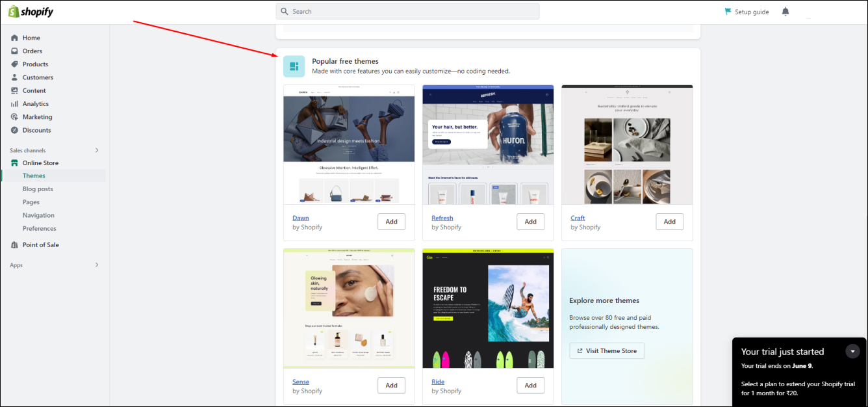This screenshot has width=868, height=407.
Task: Click the 'Your trial just started' text
Action: (782, 352)
